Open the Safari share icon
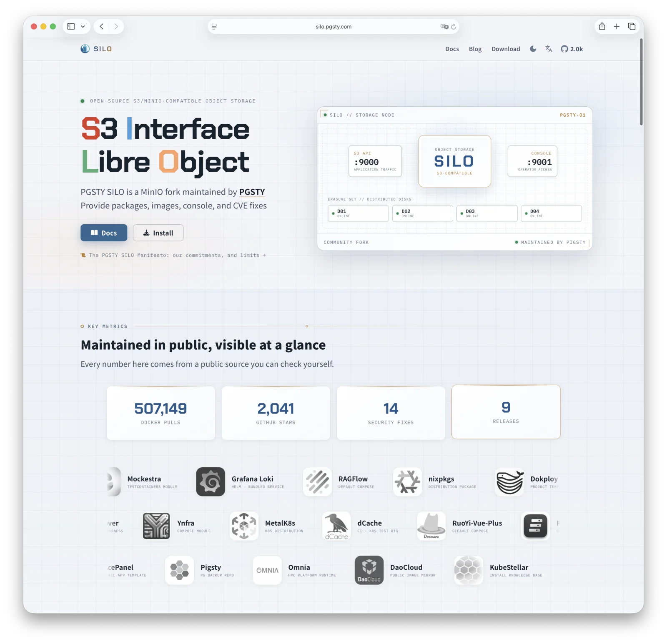This screenshot has height=644, width=667. 602,26
